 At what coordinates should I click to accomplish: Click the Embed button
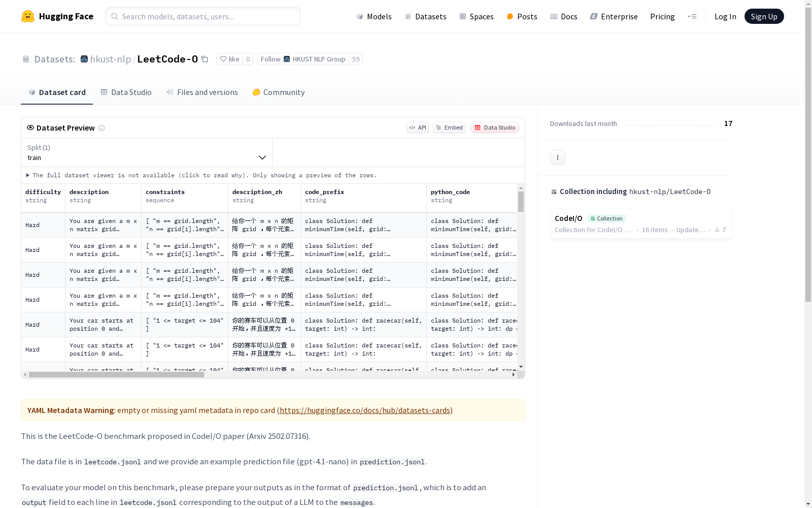click(449, 128)
